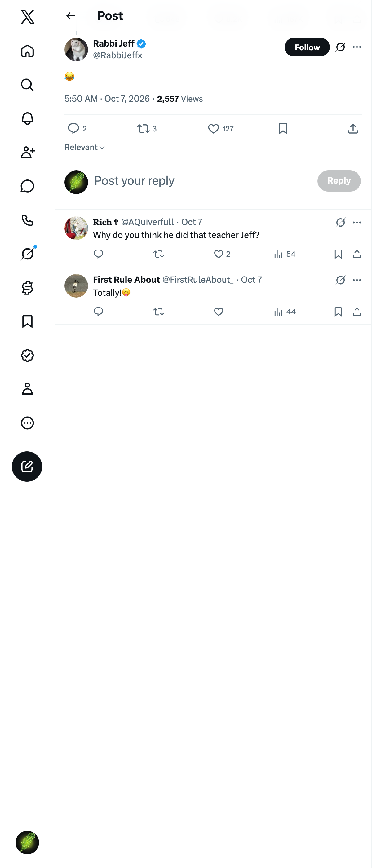Bookmark Rabbi Jeff's main post

[283, 129]
